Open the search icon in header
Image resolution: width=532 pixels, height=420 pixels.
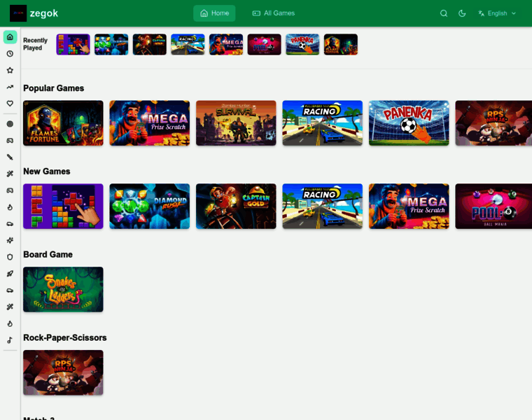[443, 13]
